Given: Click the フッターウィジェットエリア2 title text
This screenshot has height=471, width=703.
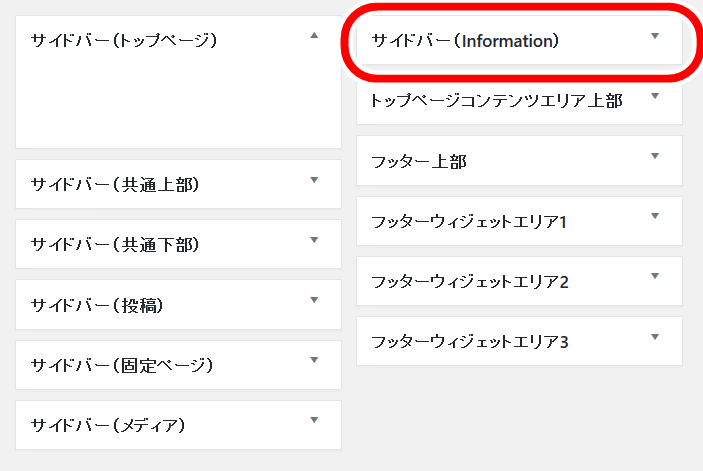Looking at the screenshot, I should tap(470, 282).
